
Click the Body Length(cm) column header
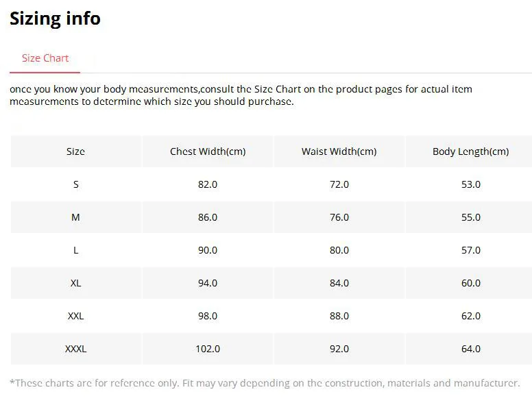(470, 151)
